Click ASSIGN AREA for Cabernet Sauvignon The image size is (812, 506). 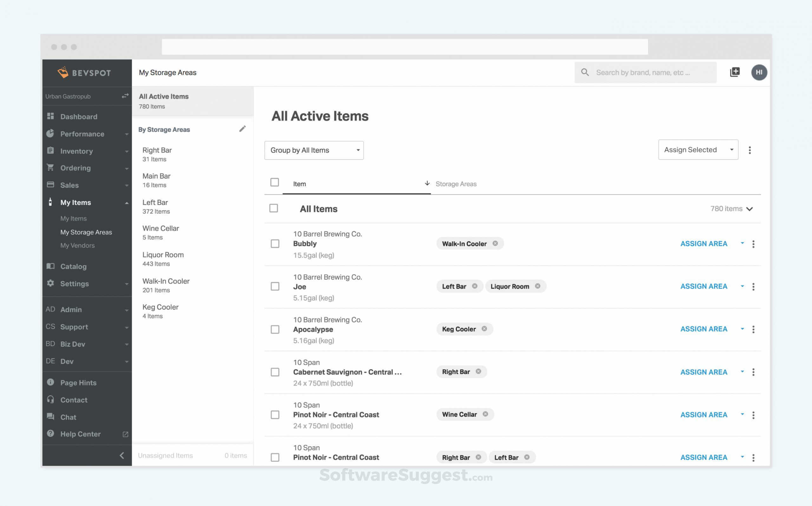703,372
